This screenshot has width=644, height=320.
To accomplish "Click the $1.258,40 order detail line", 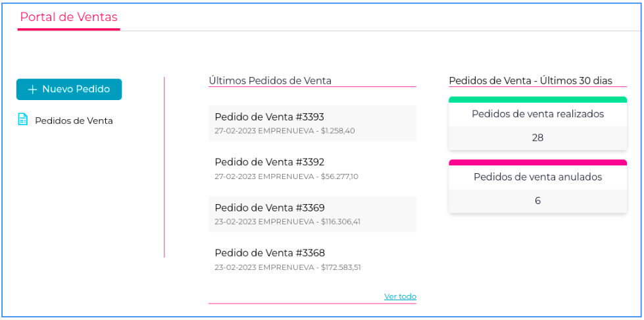I will (284, 130).
